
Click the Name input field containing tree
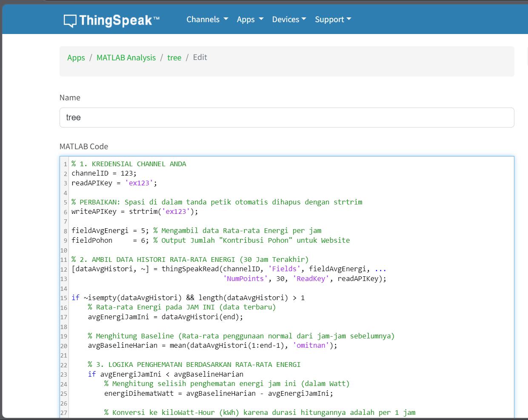pos(287,117)
